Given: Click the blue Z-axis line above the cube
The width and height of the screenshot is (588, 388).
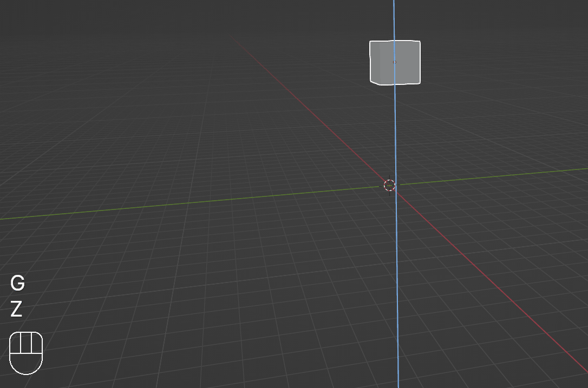Looking at the screenshot, I should (394, 19).
